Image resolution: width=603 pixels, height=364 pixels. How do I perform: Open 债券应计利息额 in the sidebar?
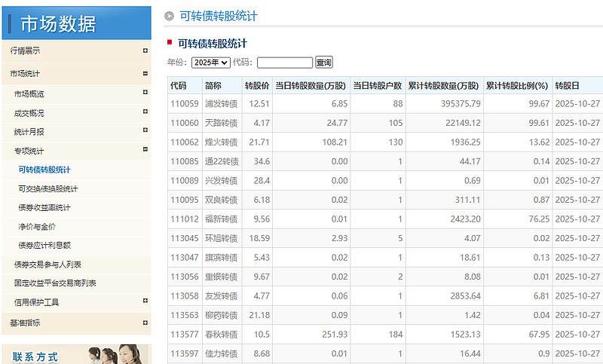point(44,245)
